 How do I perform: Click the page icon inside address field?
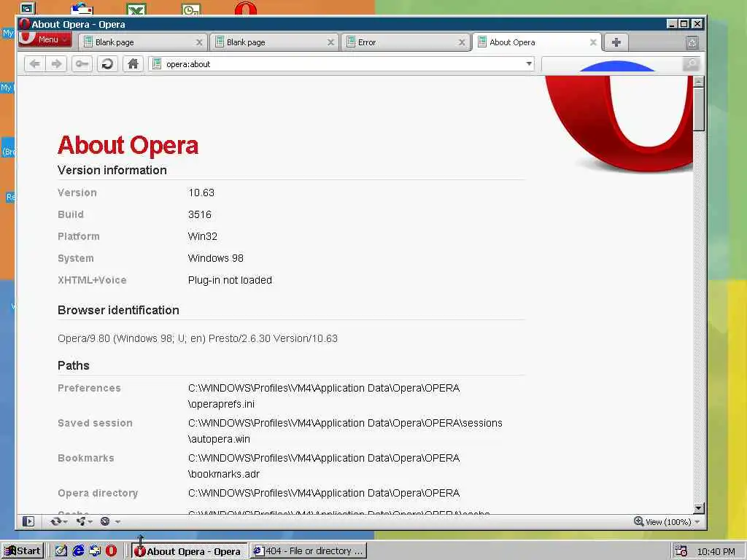[x=157, y=64]
